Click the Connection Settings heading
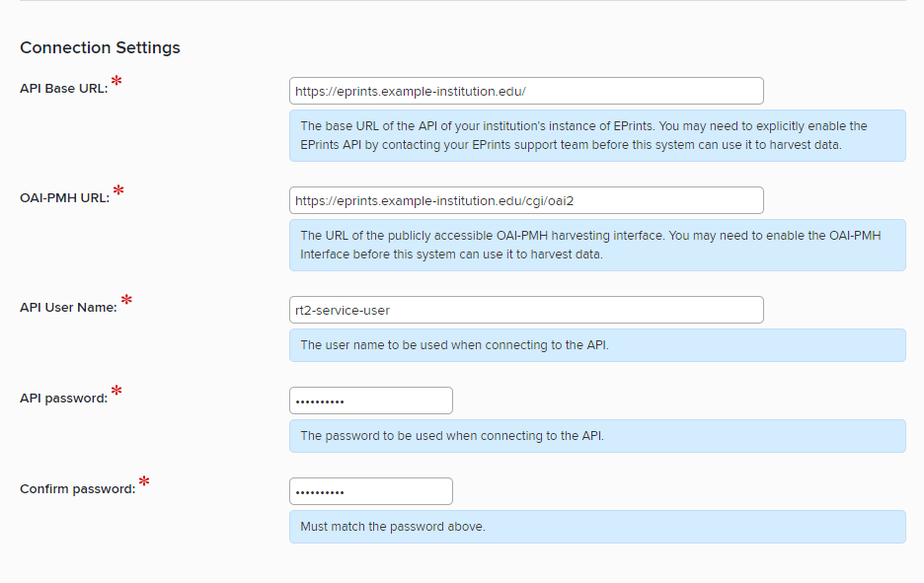Image resolution: width=924 pixels, height=583 pixels. (x=100, y=47)
